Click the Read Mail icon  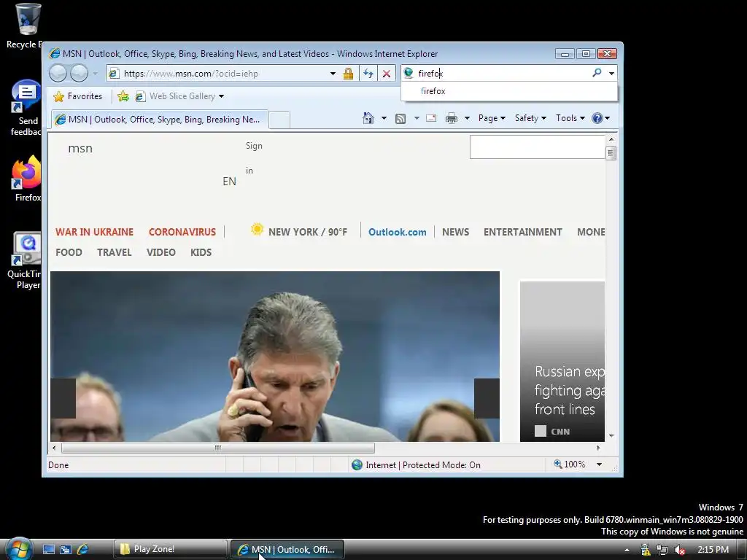pos(431,118)
